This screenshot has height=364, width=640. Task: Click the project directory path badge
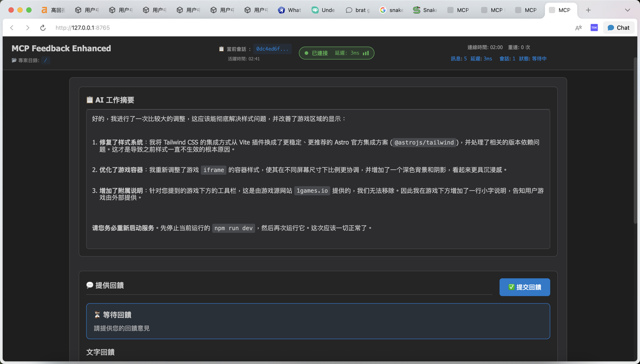(x=45, y=60)
